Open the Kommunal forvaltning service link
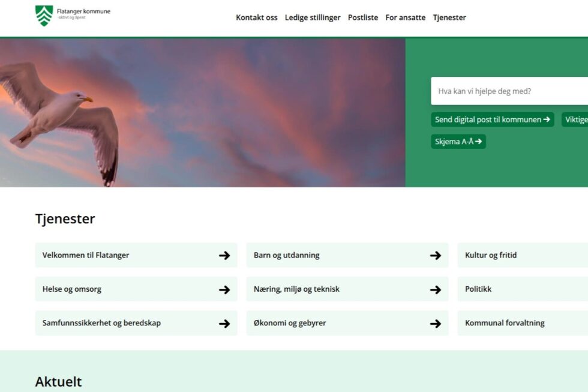This screenshot has height=392, width=588. pos(522,323)
